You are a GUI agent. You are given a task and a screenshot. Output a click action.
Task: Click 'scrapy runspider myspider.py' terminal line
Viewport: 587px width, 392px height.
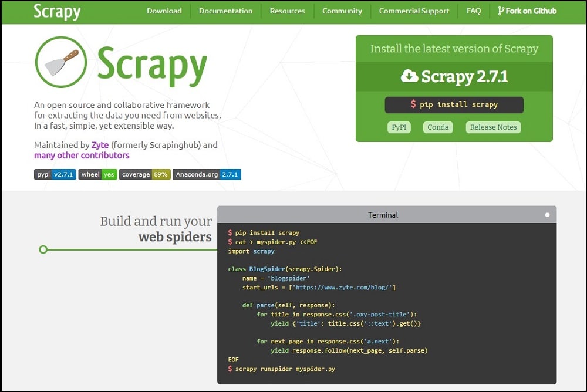coord(282,369)
